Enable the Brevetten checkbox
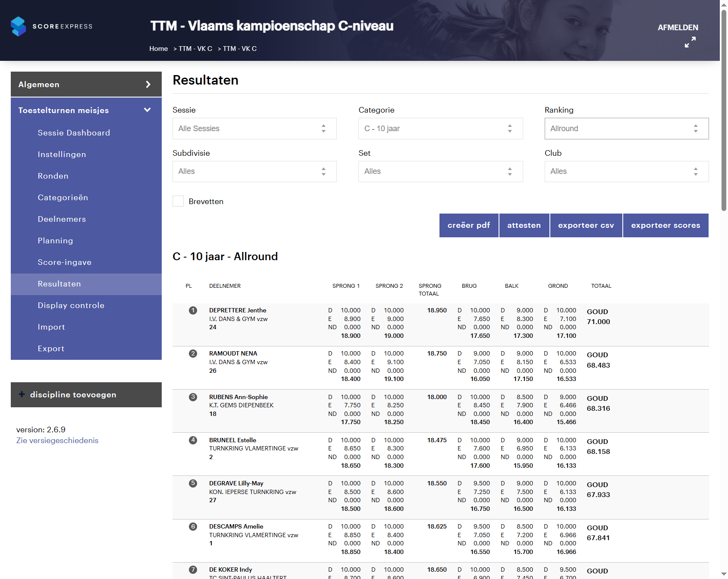 click(x=178, y=201)
